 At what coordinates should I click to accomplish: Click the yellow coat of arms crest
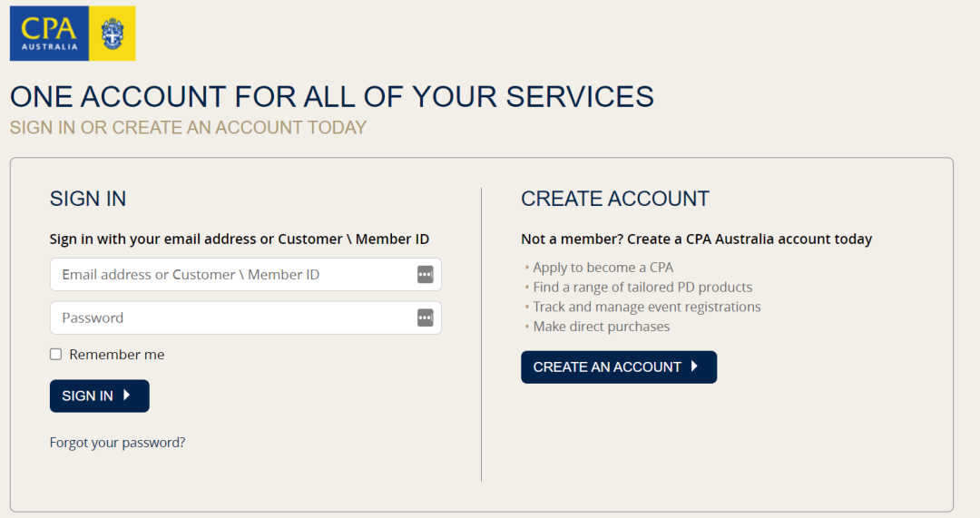click(113, 34)
